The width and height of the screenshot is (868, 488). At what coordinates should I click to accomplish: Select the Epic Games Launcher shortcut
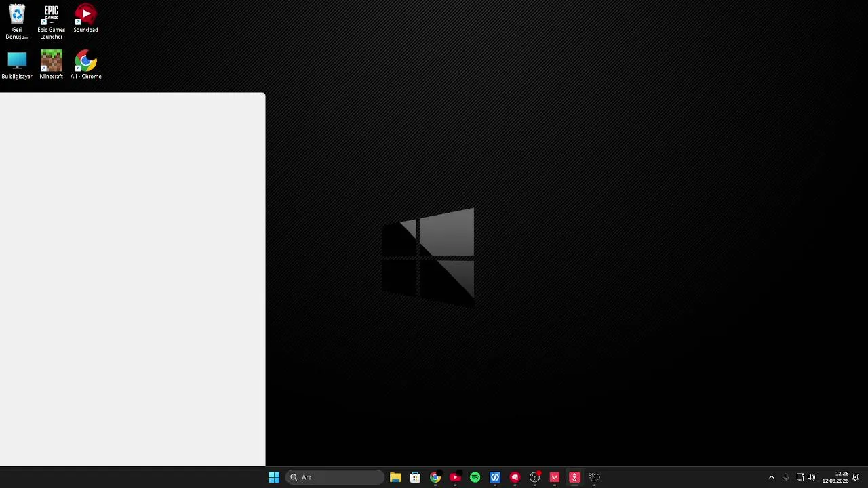click(51, 22)
